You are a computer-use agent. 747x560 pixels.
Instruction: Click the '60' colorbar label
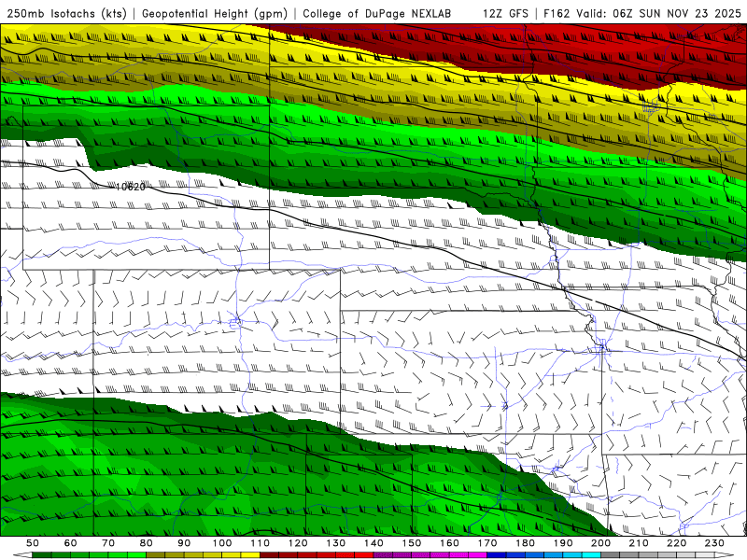pos(71,543)
